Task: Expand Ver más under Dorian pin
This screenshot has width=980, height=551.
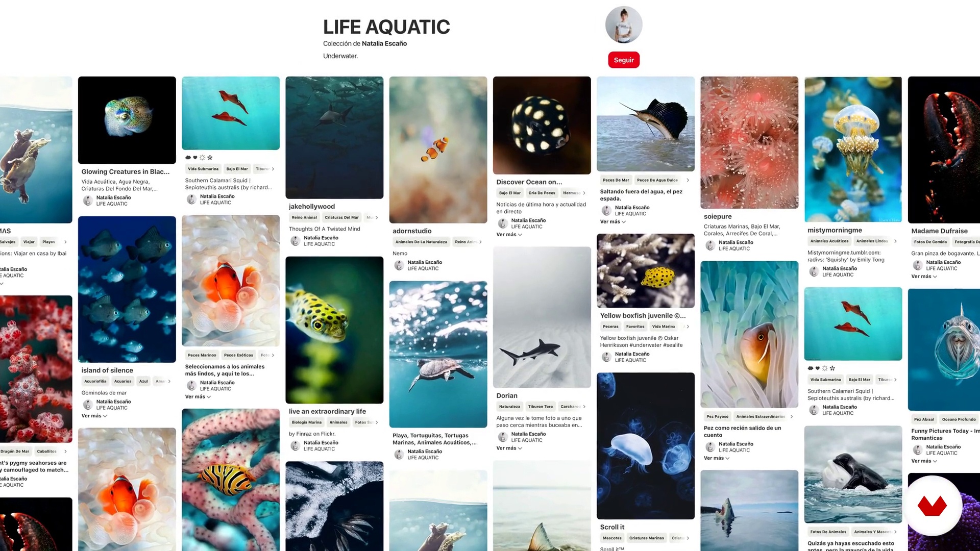Action: [x=509, y=448]
